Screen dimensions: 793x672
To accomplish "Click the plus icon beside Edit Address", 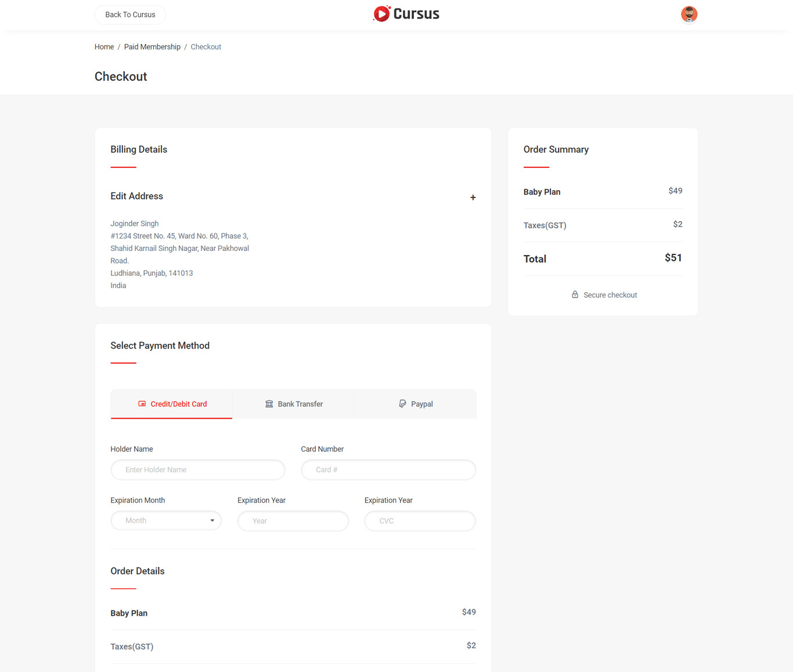I will pyautogui.click(x=473, y=197).
